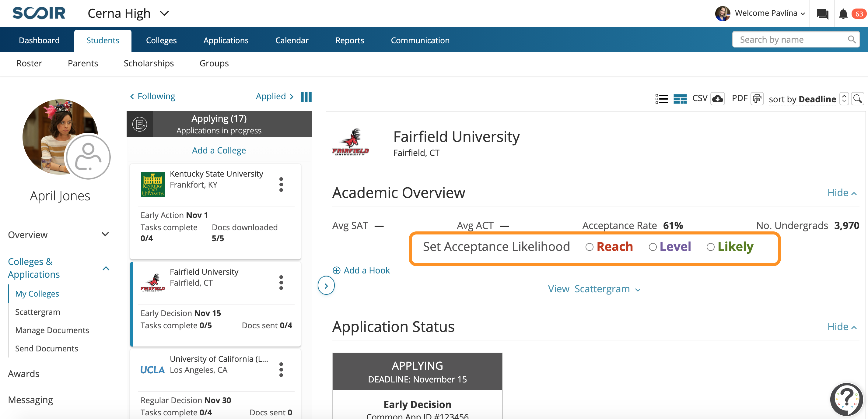Open My Colleges in sidebar
The width and height of the screenshot is (868, 419).
point(37,294)
